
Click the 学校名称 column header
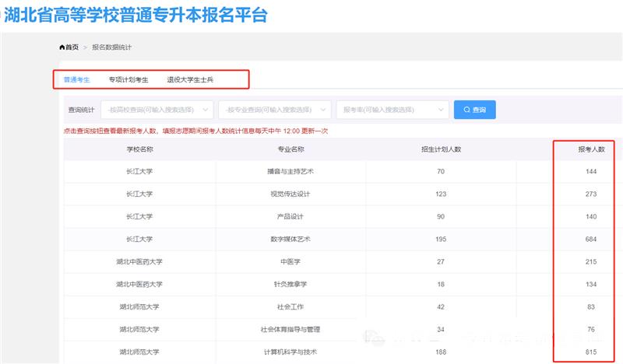(x=140, y=149)
